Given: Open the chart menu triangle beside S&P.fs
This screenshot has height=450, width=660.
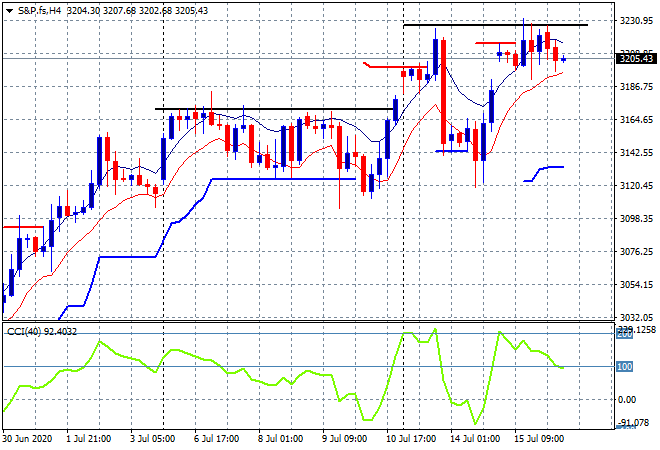Looking at the screenshot, I should [x=9, y=11].
